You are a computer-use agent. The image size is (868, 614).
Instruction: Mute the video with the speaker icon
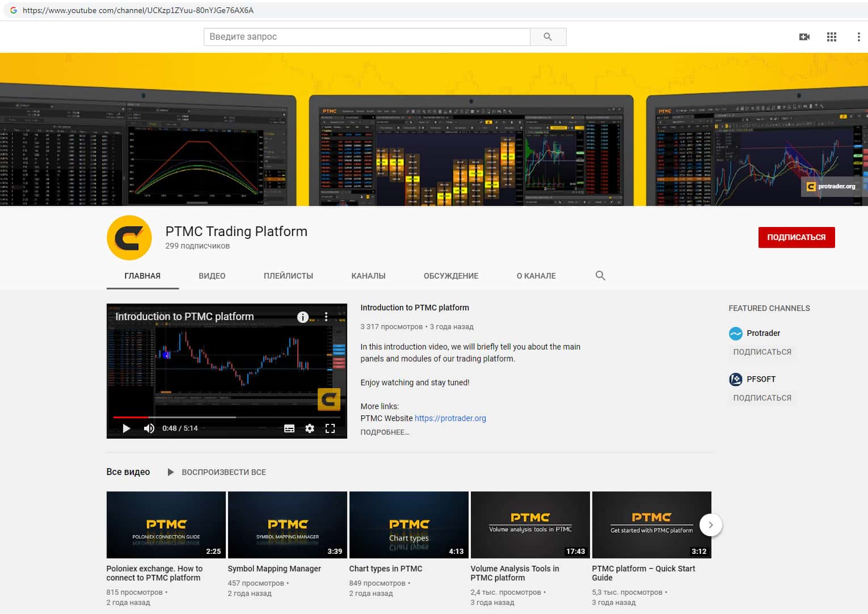(x=149, y=428)
